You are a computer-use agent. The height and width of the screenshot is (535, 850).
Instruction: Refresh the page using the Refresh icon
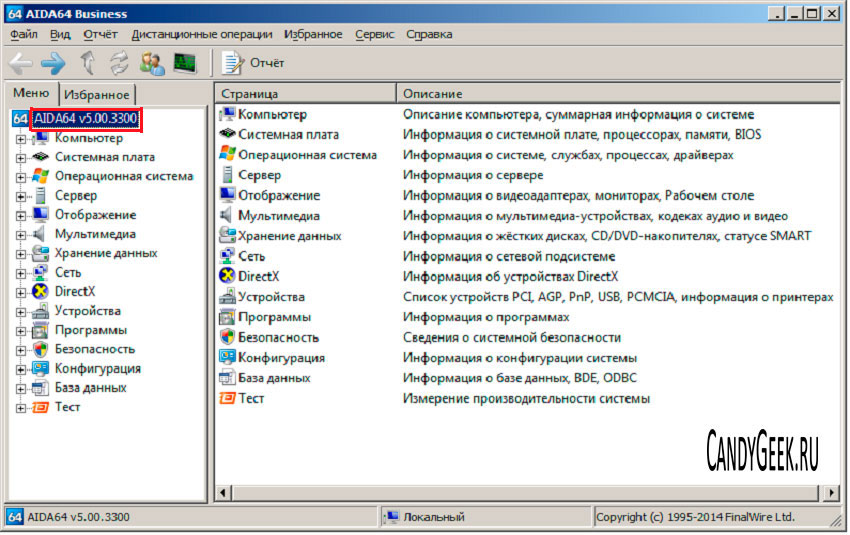click(x=119, y=63)
